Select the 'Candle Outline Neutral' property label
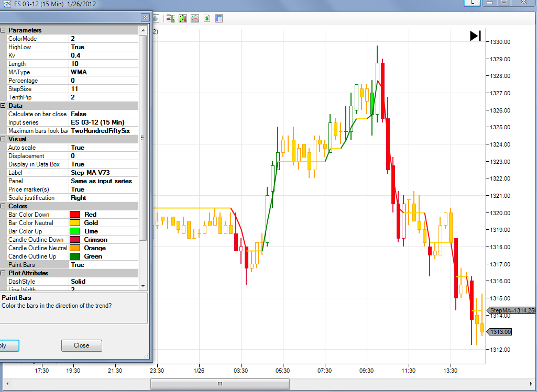The width and height of the screenshot is (537, 392). point(38,248)
